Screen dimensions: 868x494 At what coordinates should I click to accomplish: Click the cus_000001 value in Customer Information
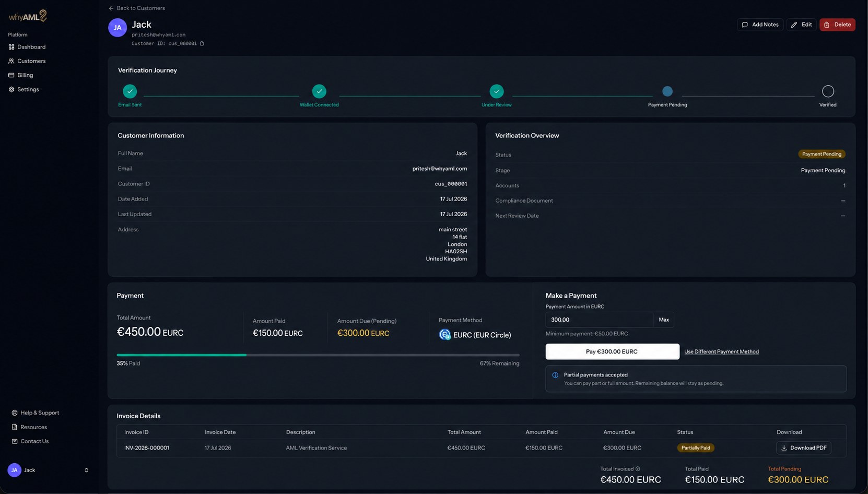pyautogui.click(x=451, y=184)
